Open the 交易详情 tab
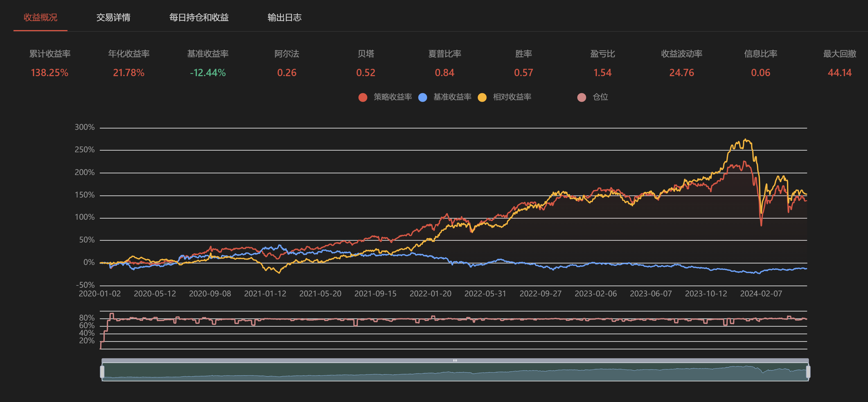Screen dimensions: 868x402 pyautogui.click(x=113, y=17)
